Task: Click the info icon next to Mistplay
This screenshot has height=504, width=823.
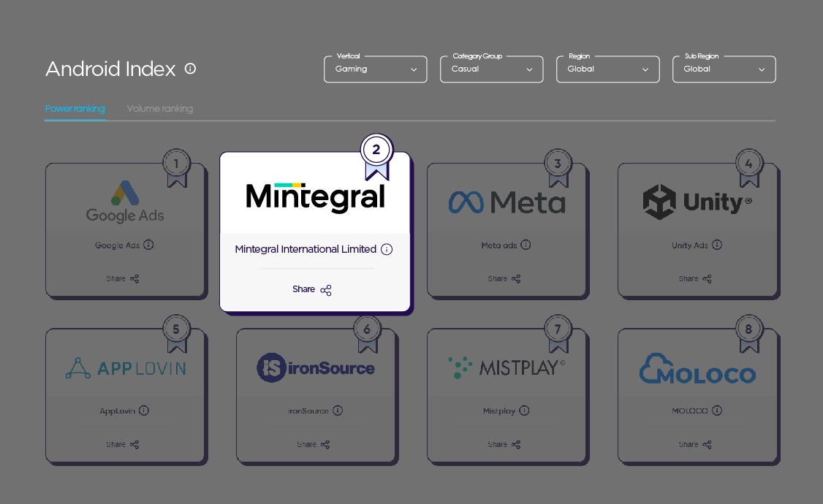Action: [x=524, y=411]
